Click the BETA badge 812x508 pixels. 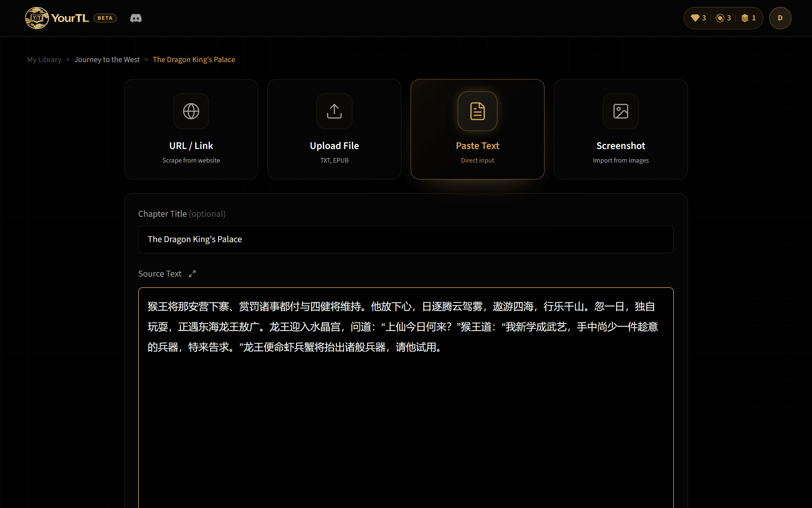(105, 18)
